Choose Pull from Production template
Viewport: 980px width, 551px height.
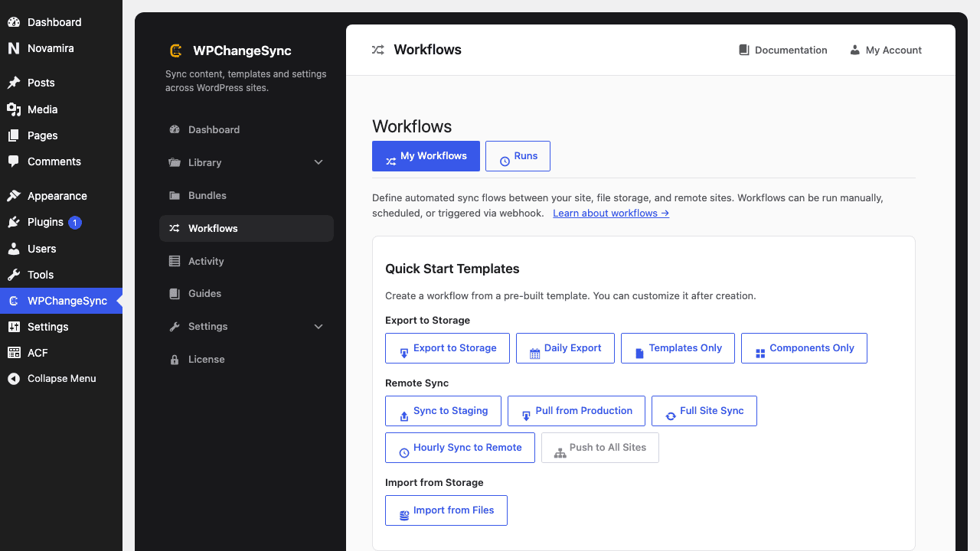click(x=577, y=411)
